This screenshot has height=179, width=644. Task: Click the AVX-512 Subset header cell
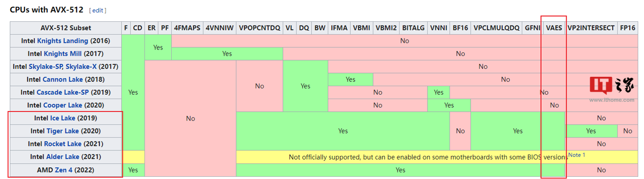[x=66, y=28]
